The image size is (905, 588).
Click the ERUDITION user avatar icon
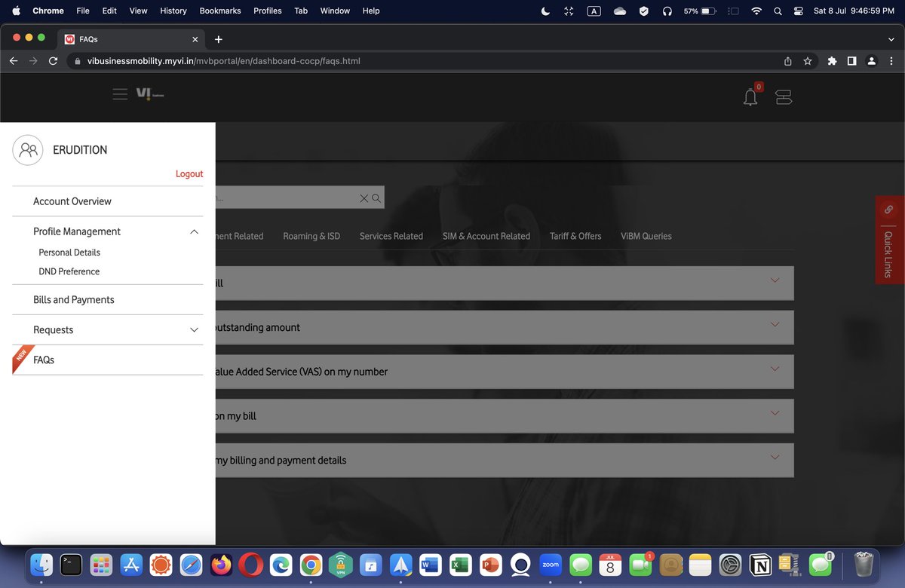click(29, 149)
